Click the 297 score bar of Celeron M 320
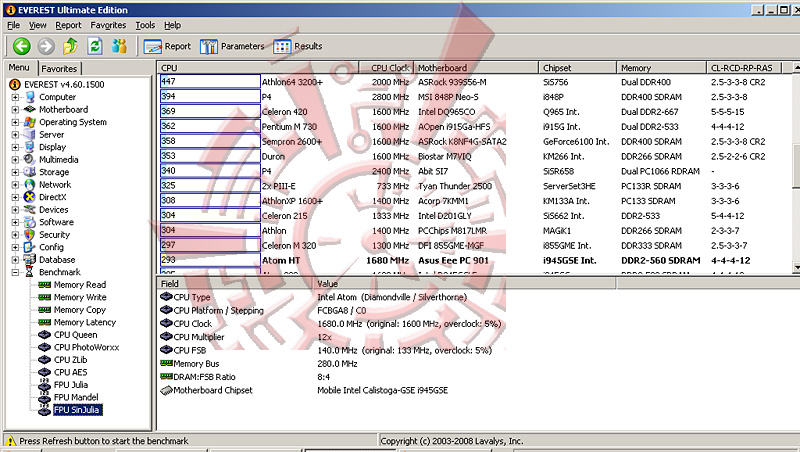This screenshot has width=800, height=452. [x=210, y=245]
